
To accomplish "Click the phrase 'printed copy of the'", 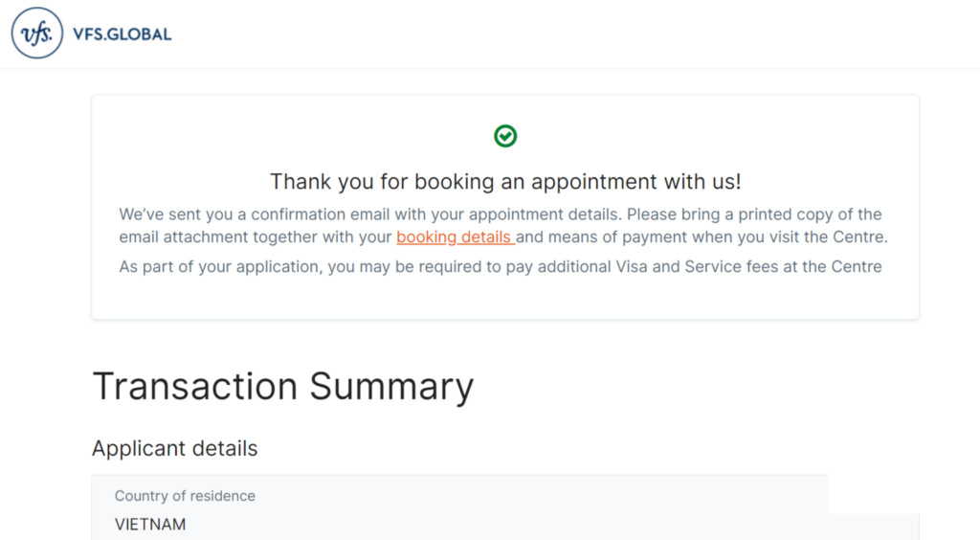I will 810,214.
